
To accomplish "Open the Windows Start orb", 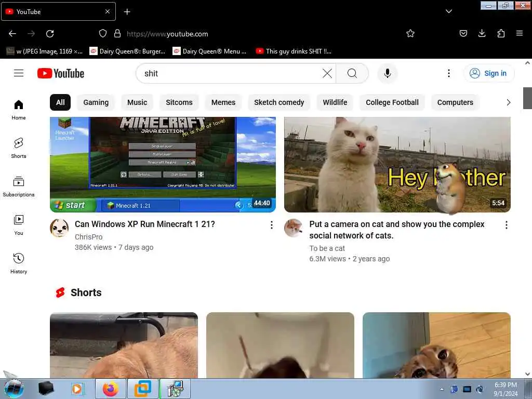I will pos(14,389).
